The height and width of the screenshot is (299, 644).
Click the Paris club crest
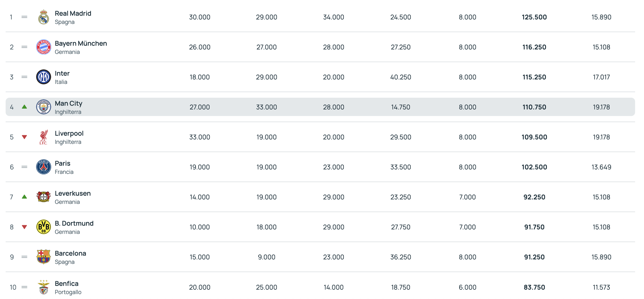pos(43,167)
